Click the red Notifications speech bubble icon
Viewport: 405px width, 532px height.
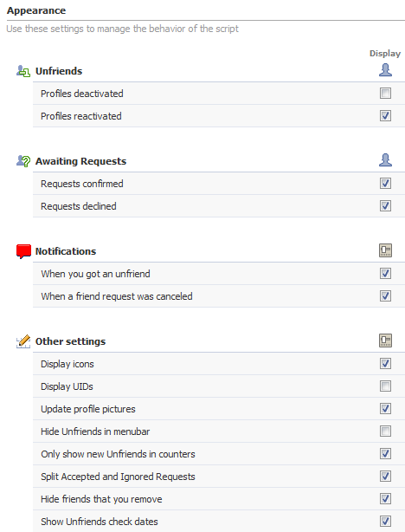click(23, 251)
